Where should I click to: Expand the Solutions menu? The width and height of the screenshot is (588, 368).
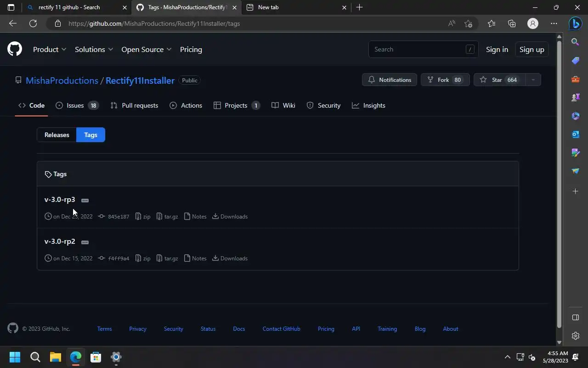(94, 49)
